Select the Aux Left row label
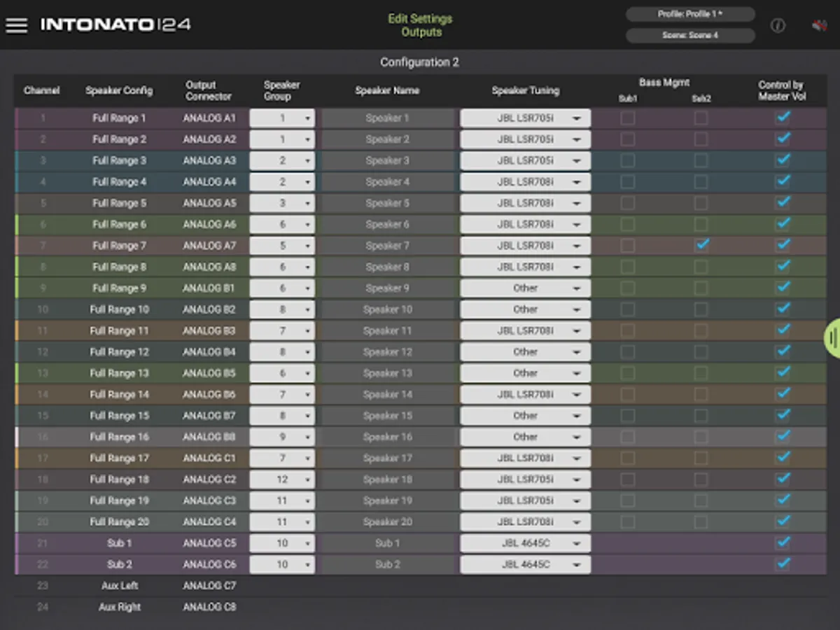 point(120,586)
